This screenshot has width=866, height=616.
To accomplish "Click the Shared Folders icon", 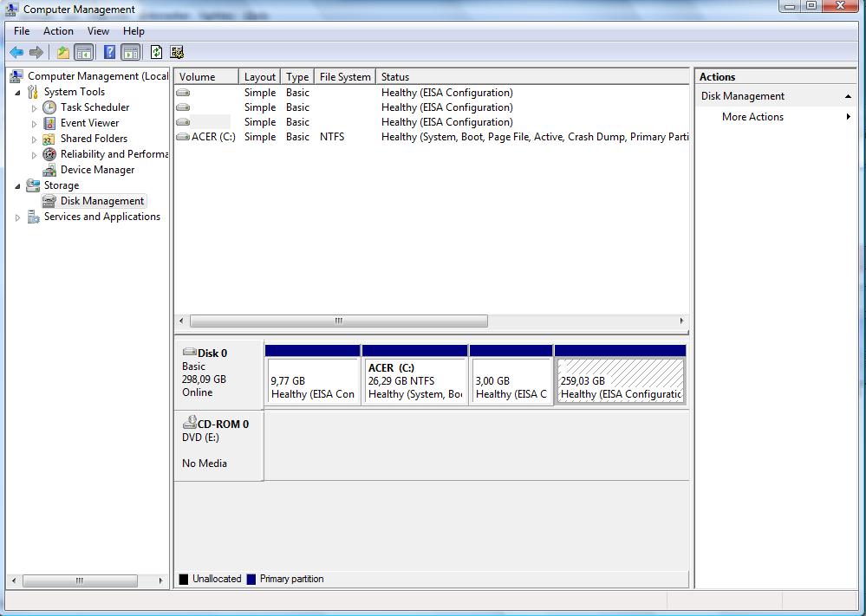I will point(49,139).
